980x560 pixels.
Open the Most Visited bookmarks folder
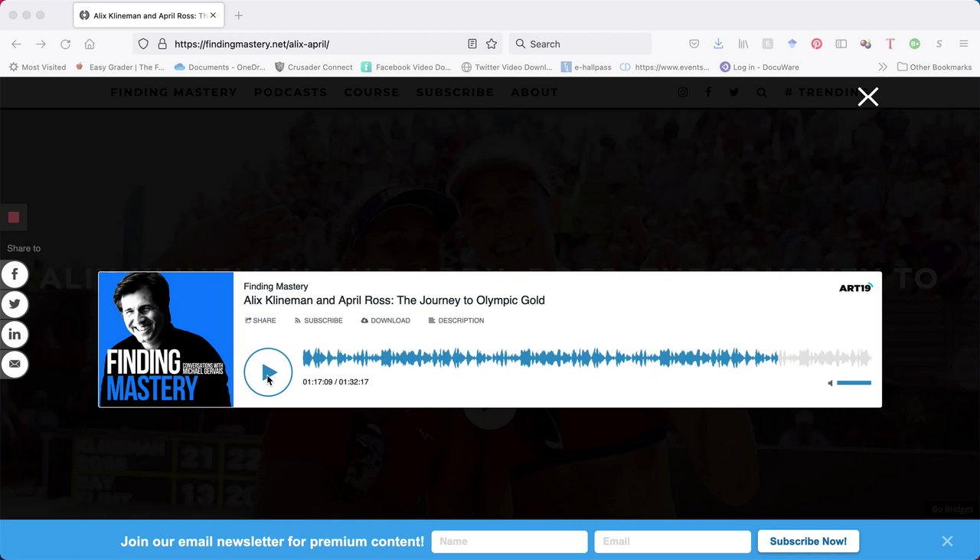38,67
